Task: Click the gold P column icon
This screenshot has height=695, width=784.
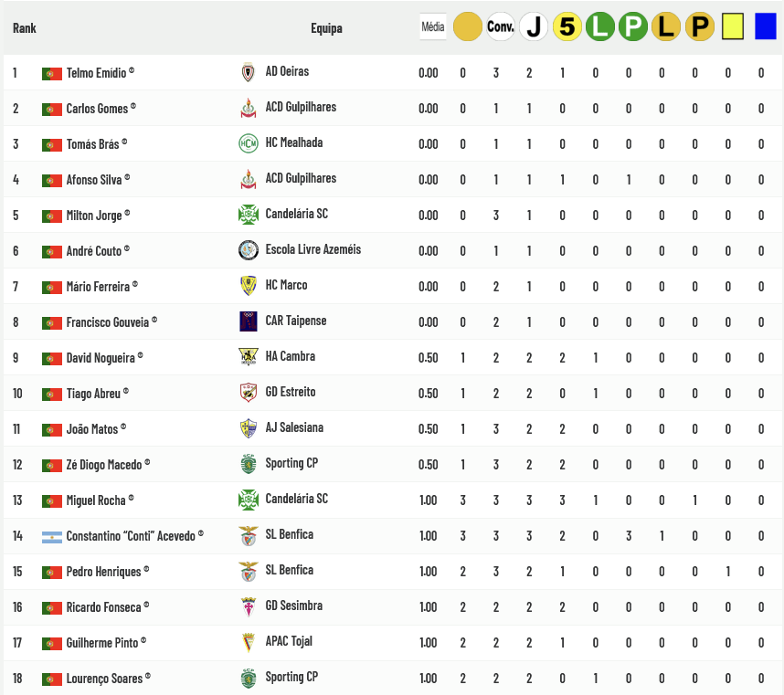Action: pyautogui.click(x=699, y=27)
